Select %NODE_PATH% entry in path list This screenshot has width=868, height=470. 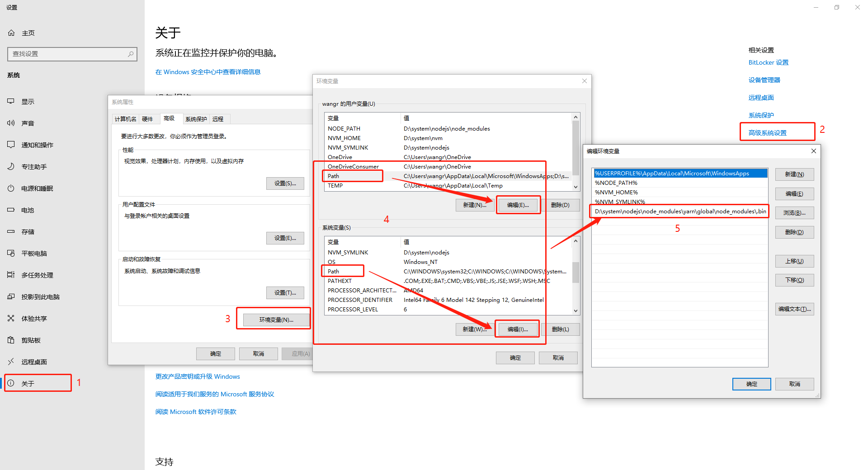(680, 183)
